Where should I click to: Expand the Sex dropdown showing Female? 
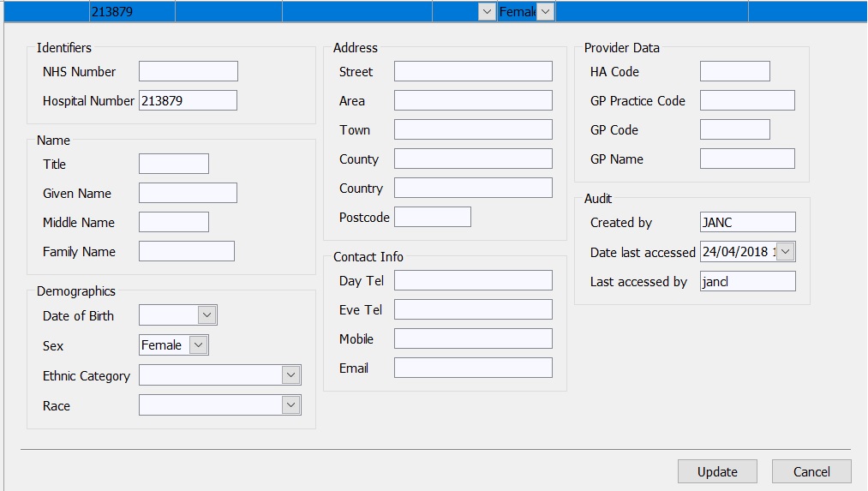[198, 345]
